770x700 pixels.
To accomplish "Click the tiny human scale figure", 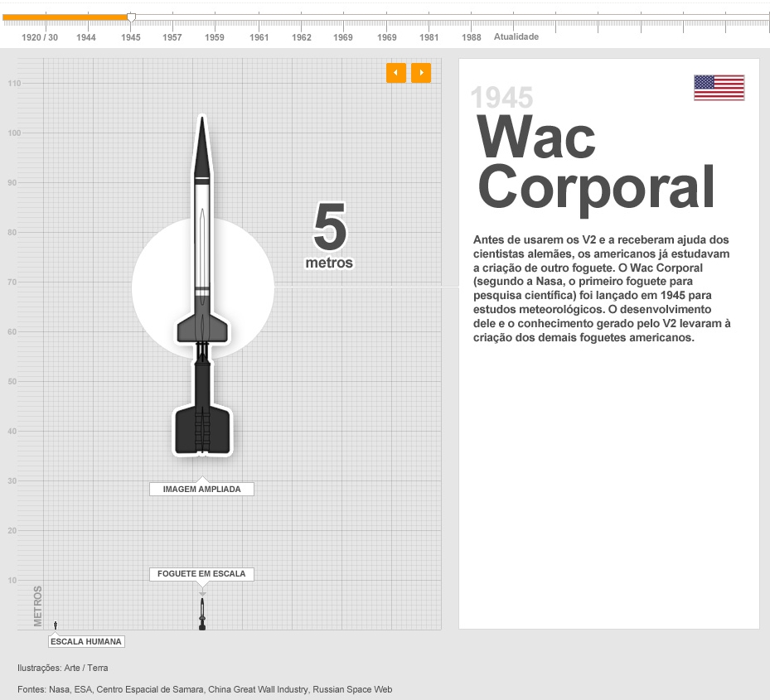I will [56, 625].
